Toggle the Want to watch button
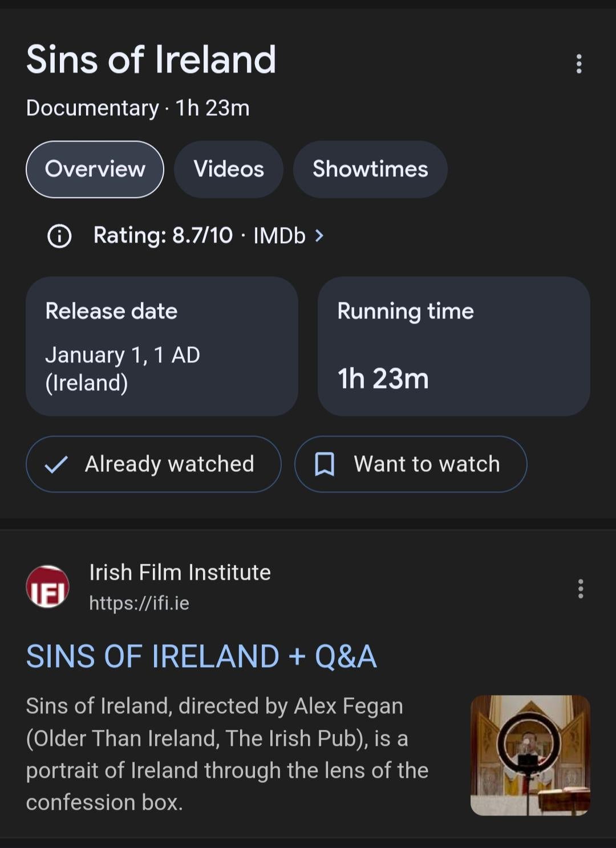This screenshot has height=848, width=616. (411, 464)
